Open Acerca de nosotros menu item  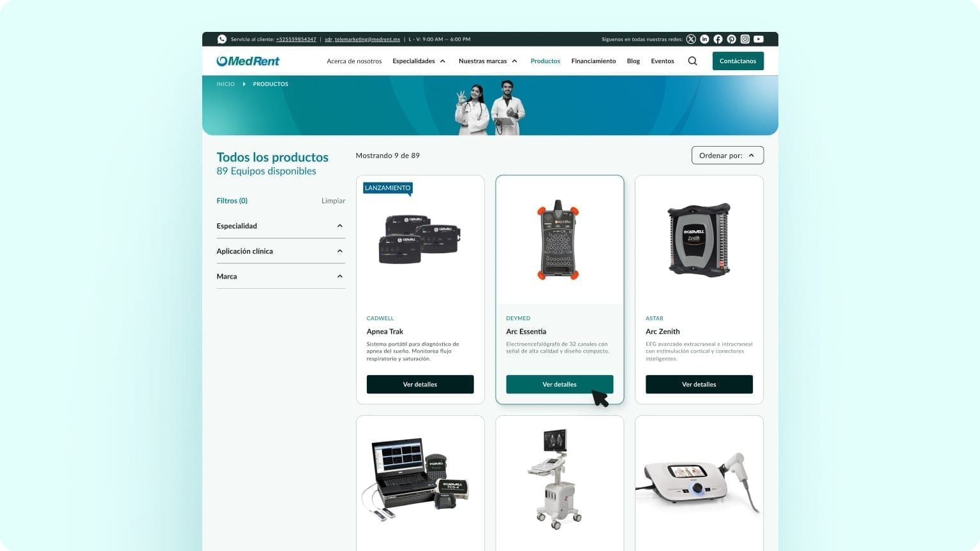(x=354, y=61)
